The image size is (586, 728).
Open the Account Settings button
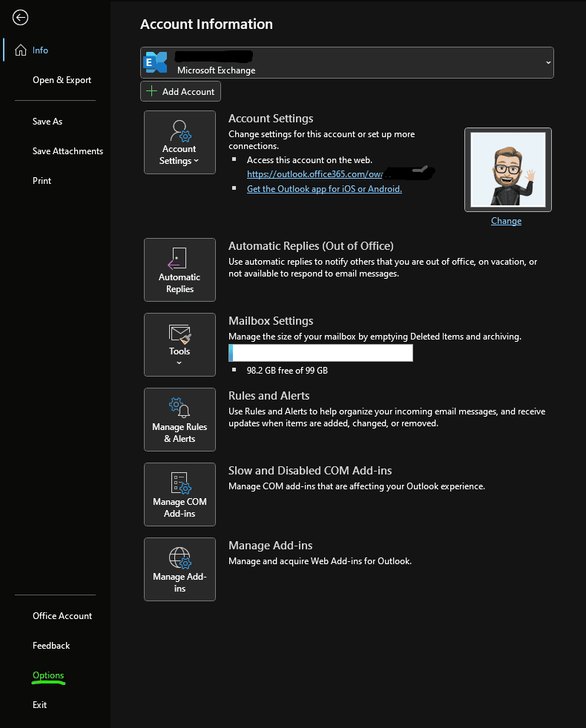(x=180, y=142)
